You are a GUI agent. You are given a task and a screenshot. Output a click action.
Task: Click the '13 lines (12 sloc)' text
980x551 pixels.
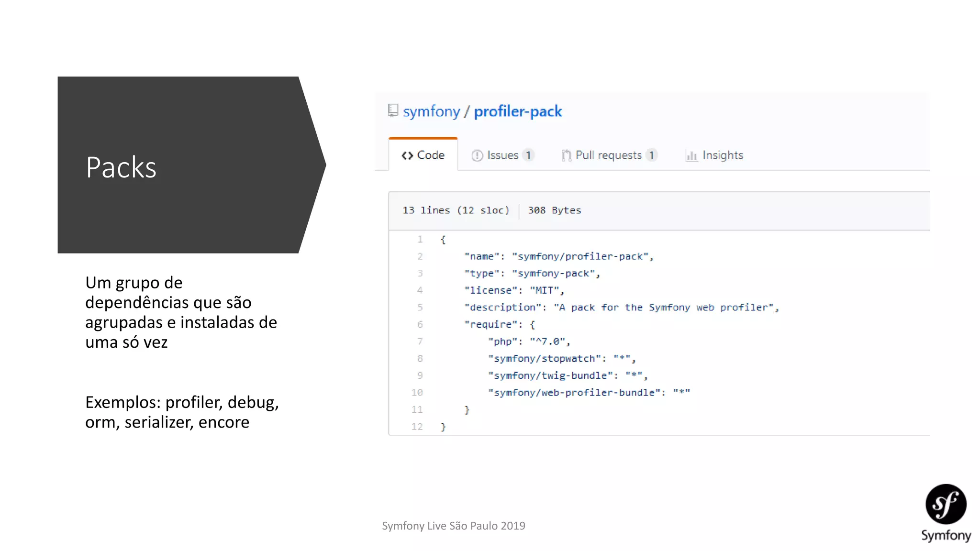456,210
